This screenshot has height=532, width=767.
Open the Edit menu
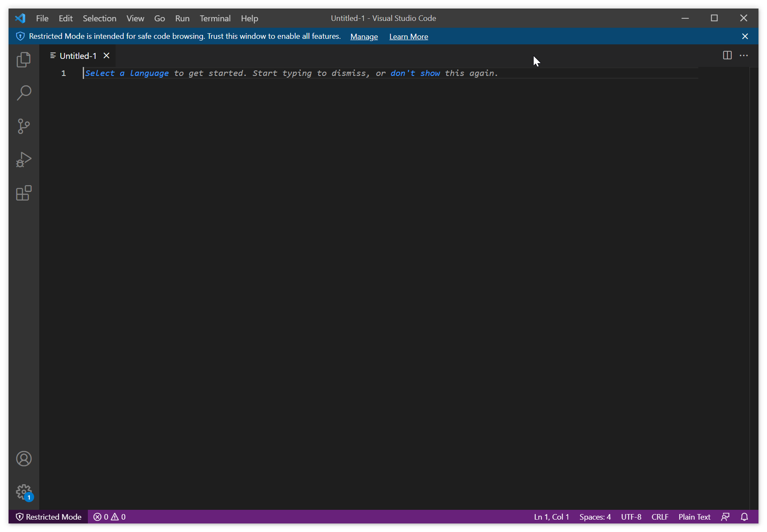(66, 18)
